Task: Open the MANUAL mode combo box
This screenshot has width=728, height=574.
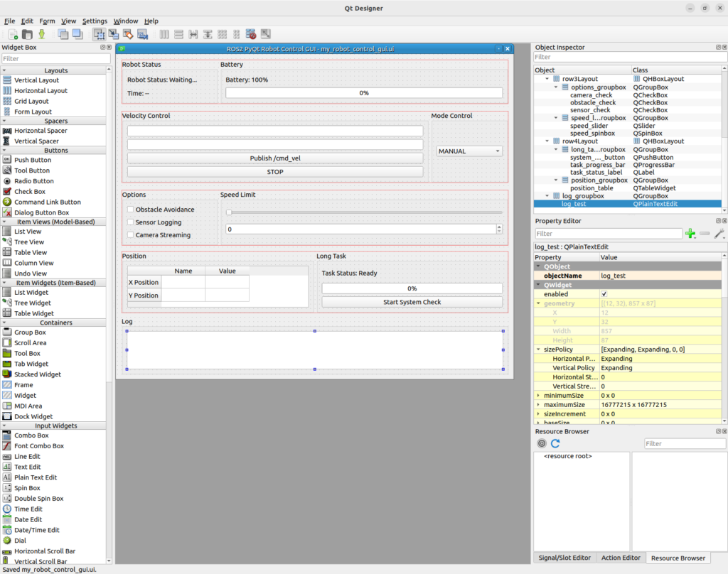Action: point(469,151)
